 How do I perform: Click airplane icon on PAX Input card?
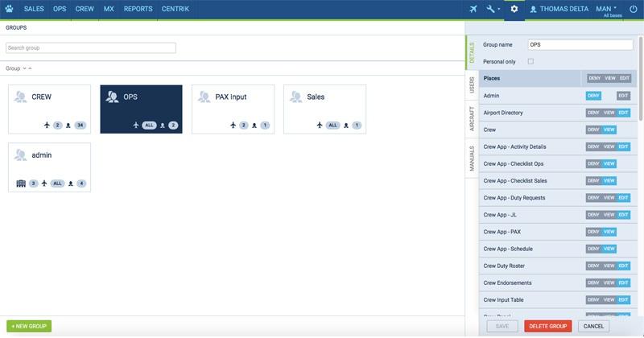[233, 126]
